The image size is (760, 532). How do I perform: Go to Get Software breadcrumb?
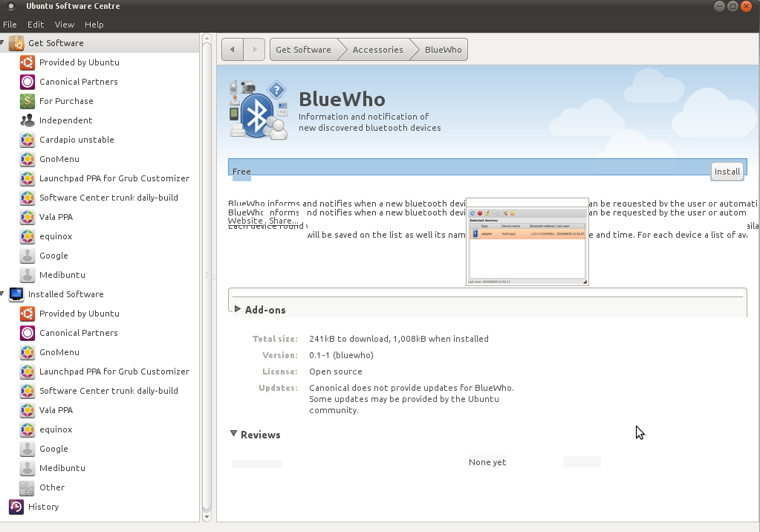tap(303, 50)
